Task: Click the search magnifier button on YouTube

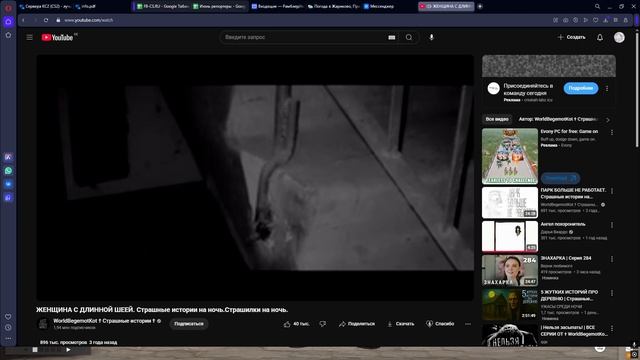Action: click(409, 37)
